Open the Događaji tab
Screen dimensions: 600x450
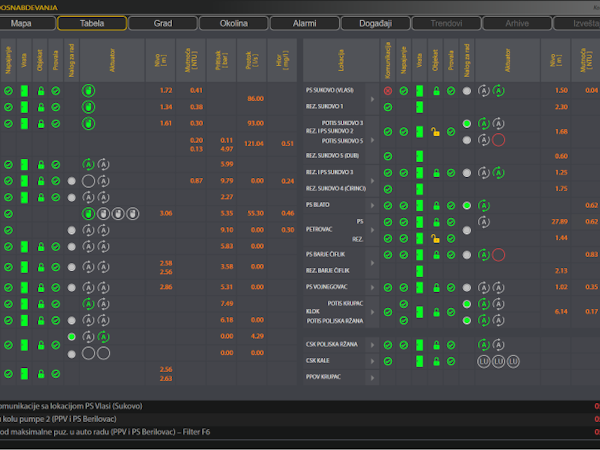375,23
